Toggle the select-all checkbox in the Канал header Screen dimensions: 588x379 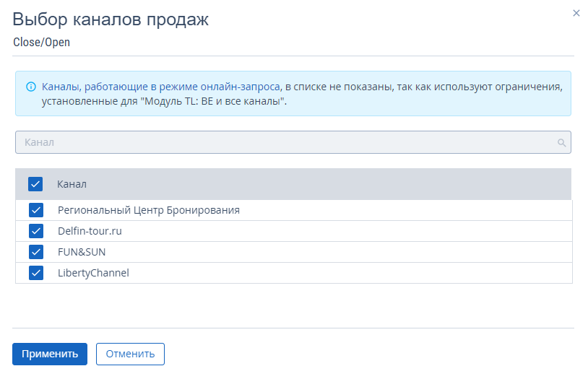point(35,184)
